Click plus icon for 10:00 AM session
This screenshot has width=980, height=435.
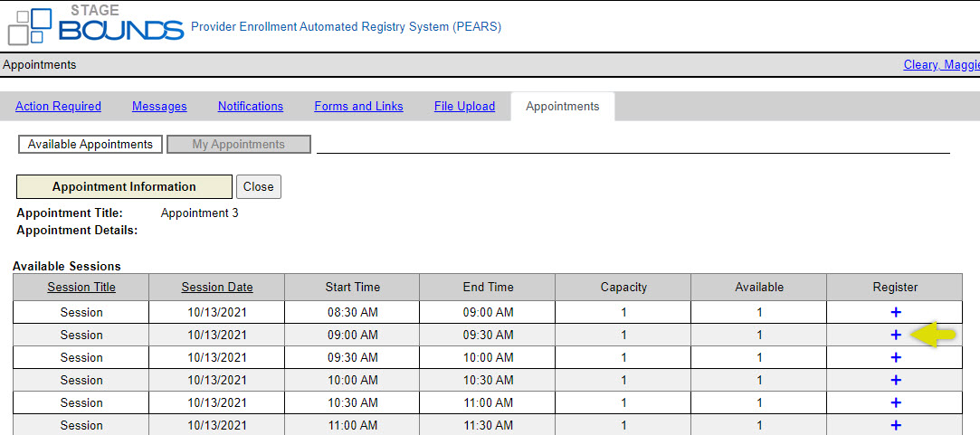tap(895, 380)
